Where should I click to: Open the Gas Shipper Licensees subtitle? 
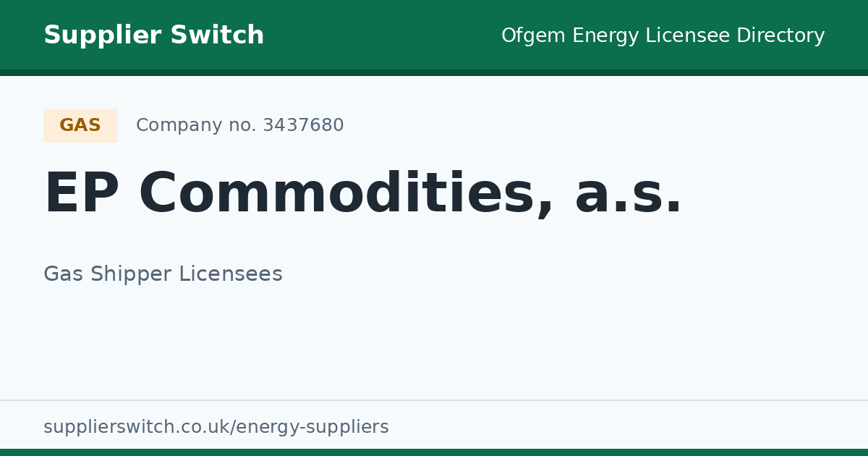pos(163,274)
